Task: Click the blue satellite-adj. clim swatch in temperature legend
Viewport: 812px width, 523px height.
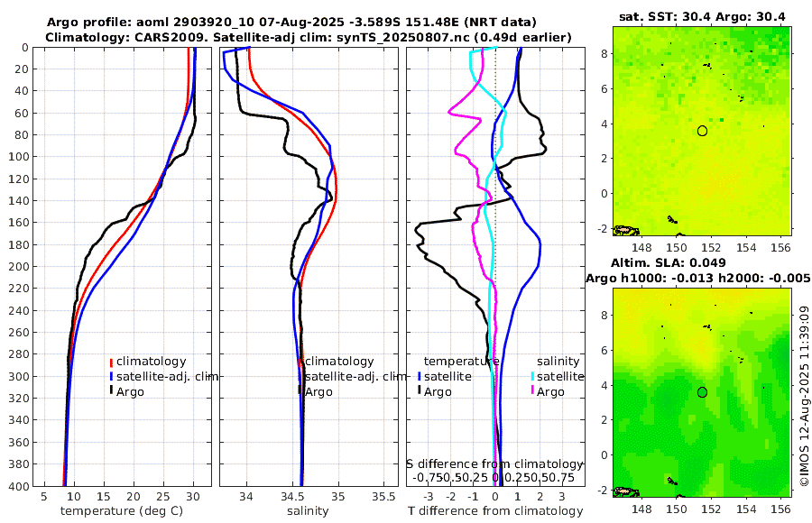Action: 111,377
